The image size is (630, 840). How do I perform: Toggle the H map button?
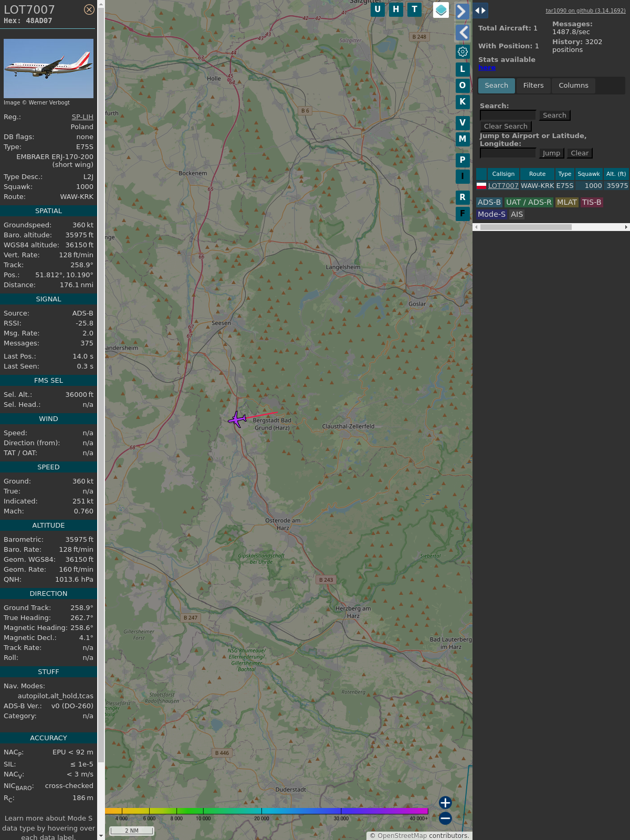tap(396, 9)
